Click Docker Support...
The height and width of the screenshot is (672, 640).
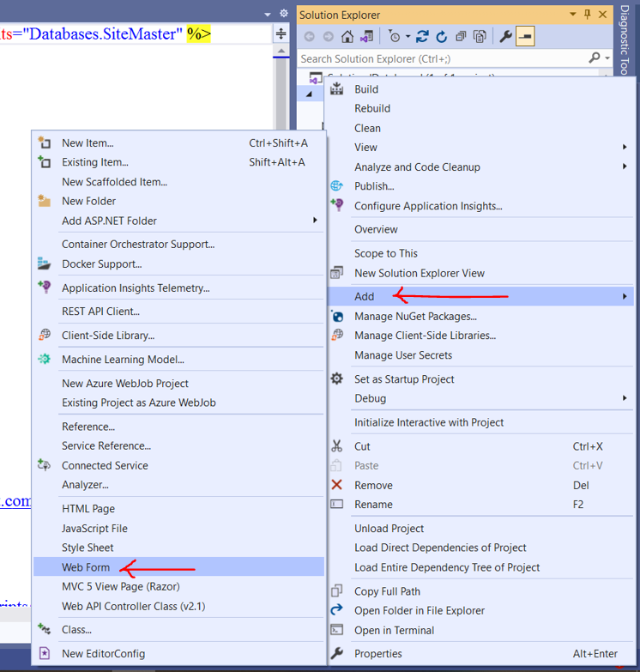178,264
